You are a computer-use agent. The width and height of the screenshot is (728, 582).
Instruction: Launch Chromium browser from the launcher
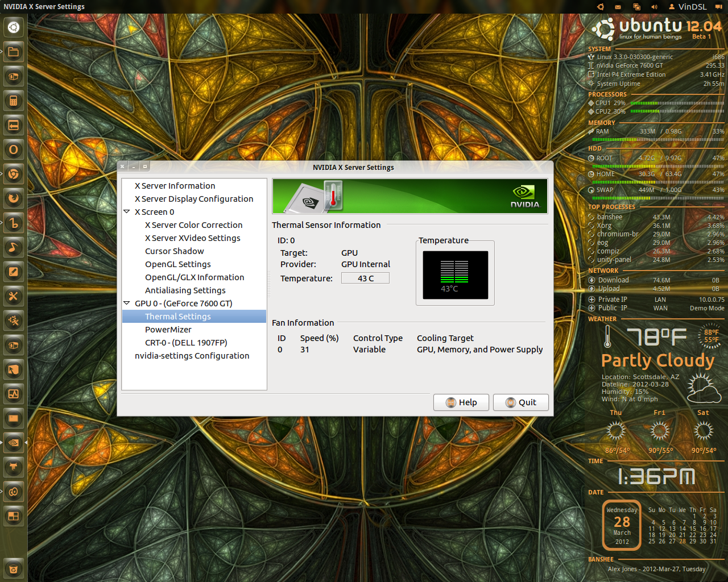click(x=14, y=174)
